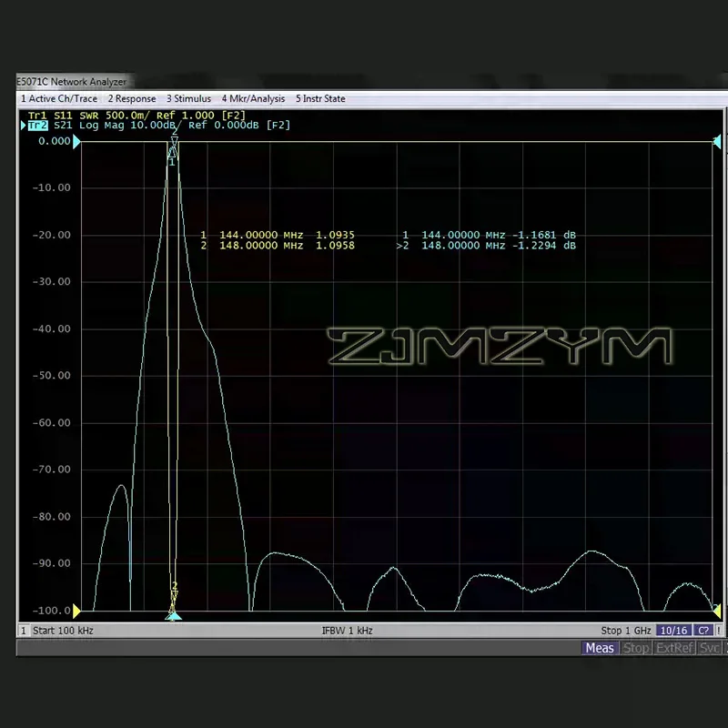Click the cyan reference marker on right edge

(717, 142)
